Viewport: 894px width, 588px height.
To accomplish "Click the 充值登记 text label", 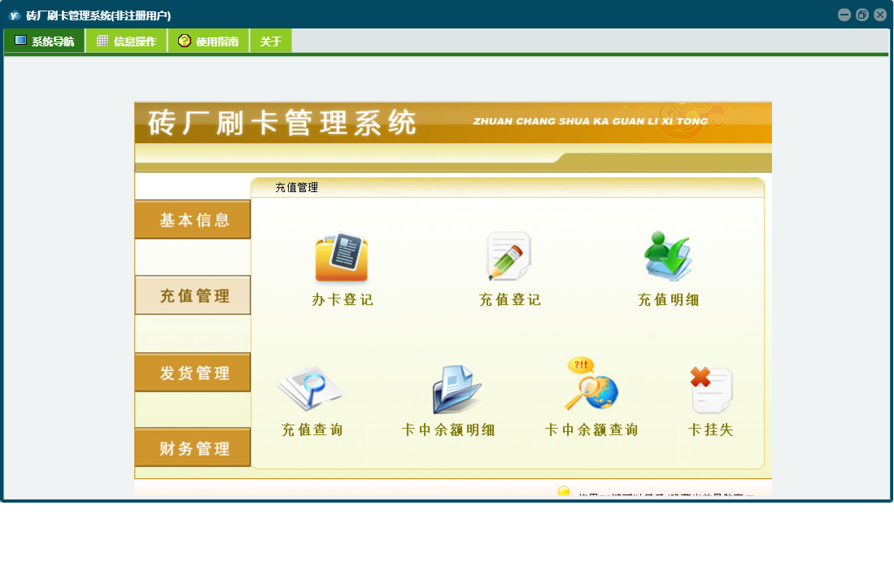I will [x=510, y=300].
